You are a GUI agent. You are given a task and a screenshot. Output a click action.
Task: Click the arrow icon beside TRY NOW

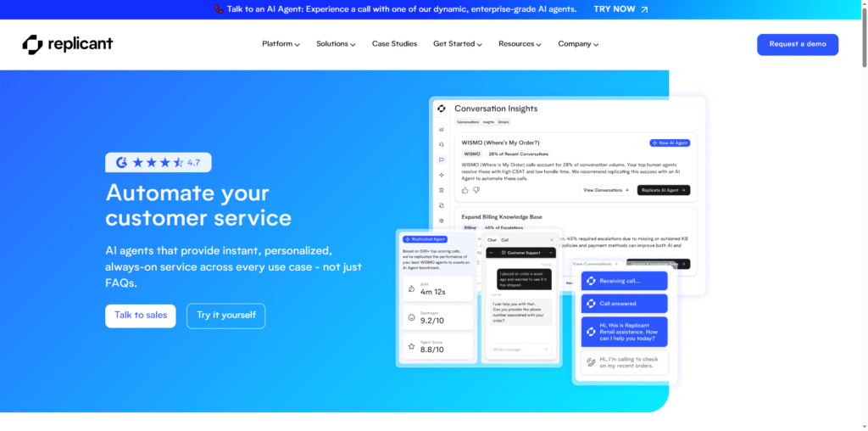click(x=644, y=9)
